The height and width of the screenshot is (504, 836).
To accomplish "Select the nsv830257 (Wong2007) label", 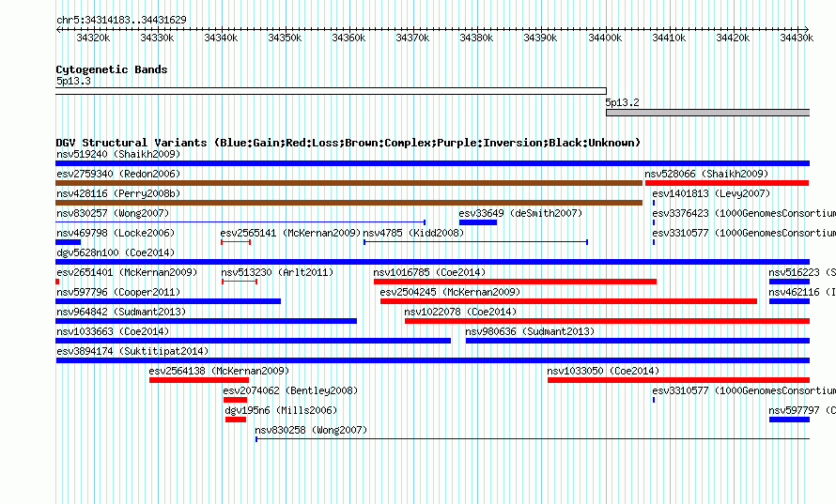I will click(113, 213).
